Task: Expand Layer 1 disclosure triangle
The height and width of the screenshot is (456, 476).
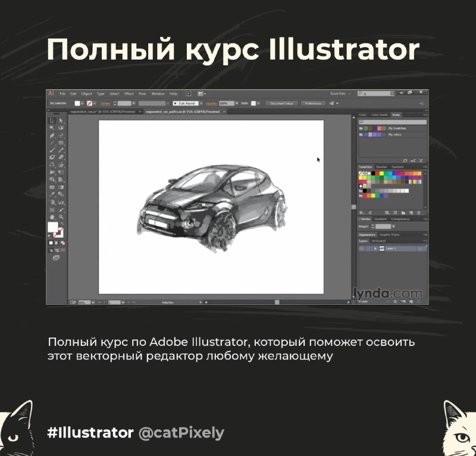Action: click(x=375, y=248)
